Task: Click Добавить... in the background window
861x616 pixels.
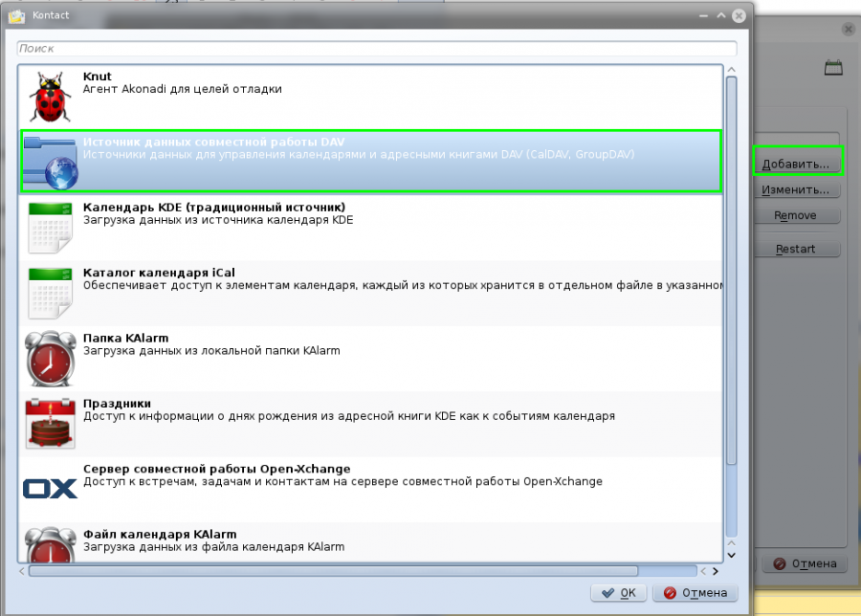Action: (796, 164)
